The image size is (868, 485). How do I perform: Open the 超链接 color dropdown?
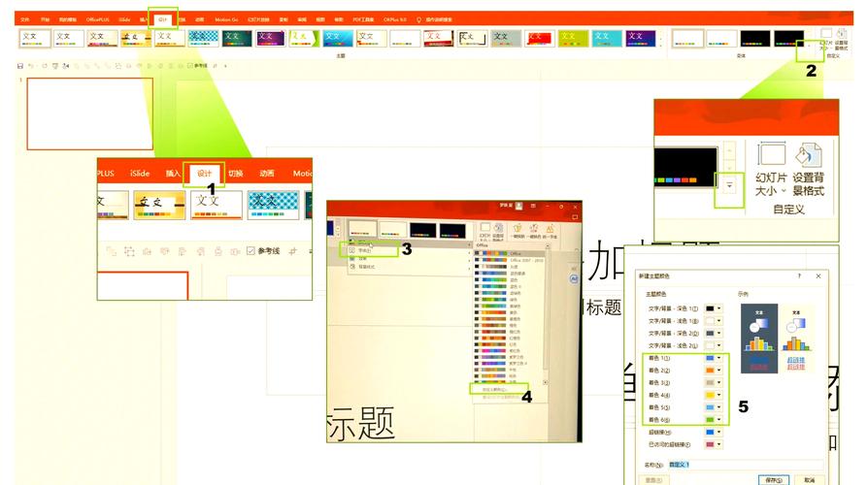[718, 432]
